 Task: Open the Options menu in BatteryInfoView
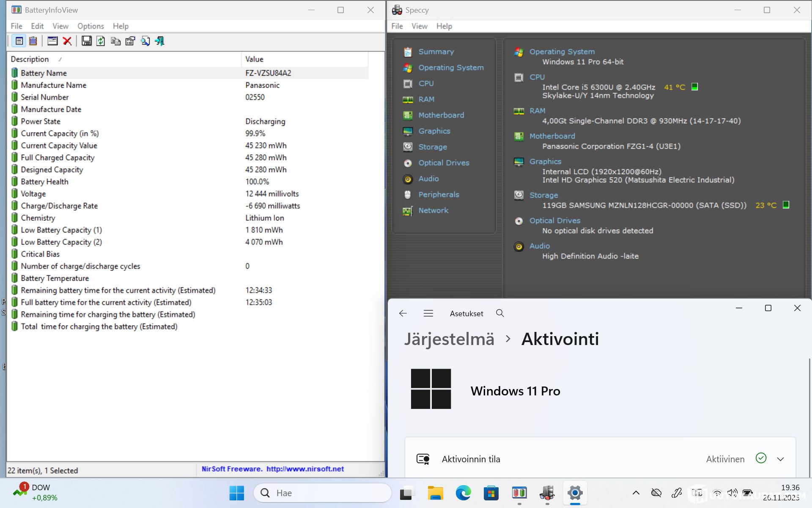[x=91, y=26]
